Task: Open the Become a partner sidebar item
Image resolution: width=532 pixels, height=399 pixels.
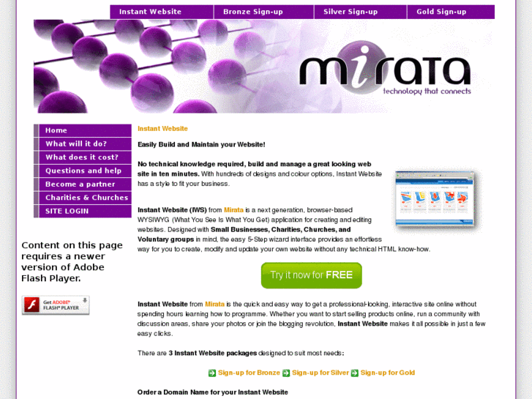Action: [x=83, y=184]
